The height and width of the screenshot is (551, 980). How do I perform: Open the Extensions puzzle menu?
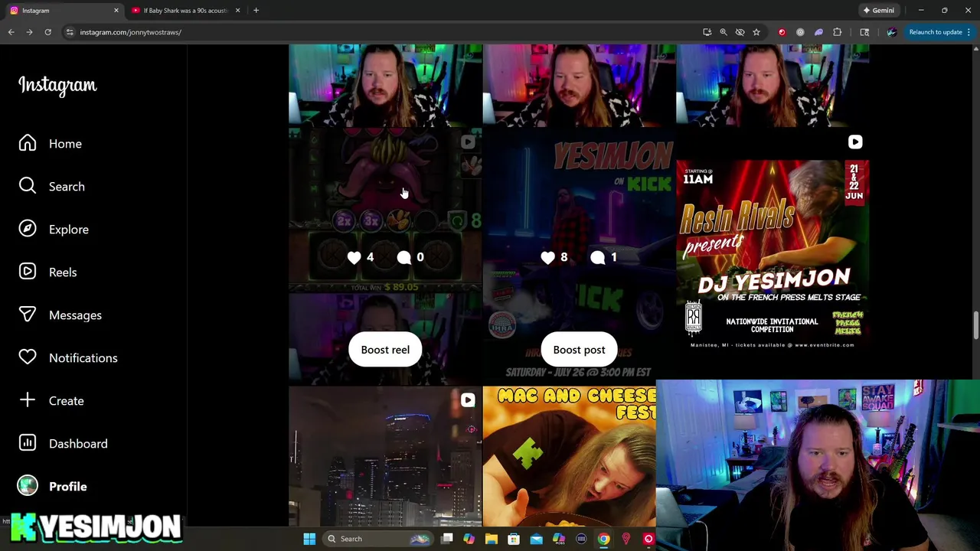pos(837,32)
